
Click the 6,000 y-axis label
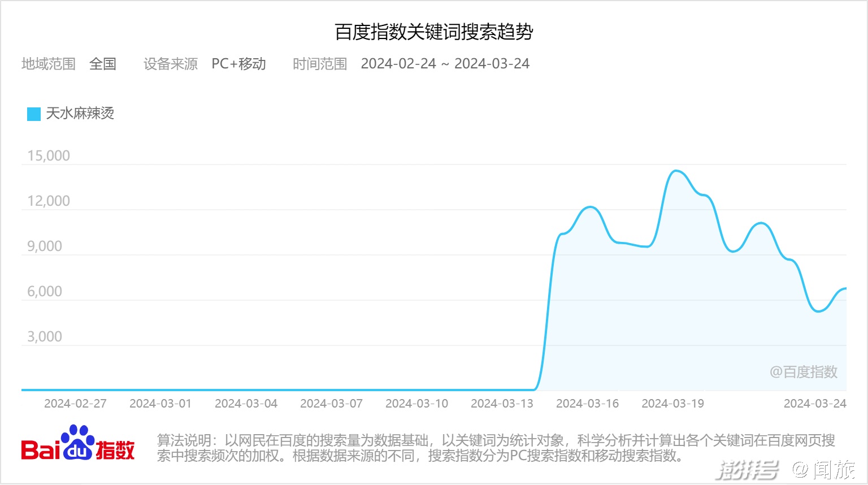45,292
